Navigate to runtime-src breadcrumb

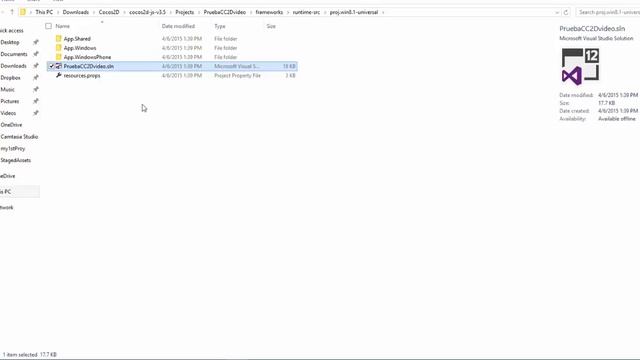(x=306, y=12)
